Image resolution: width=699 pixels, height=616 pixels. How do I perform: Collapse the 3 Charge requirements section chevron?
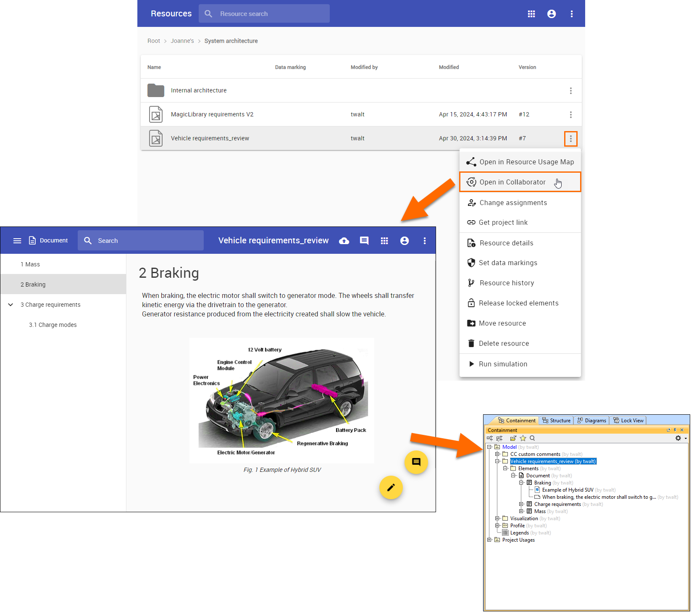pyautogui.click(x=11, y=305)
